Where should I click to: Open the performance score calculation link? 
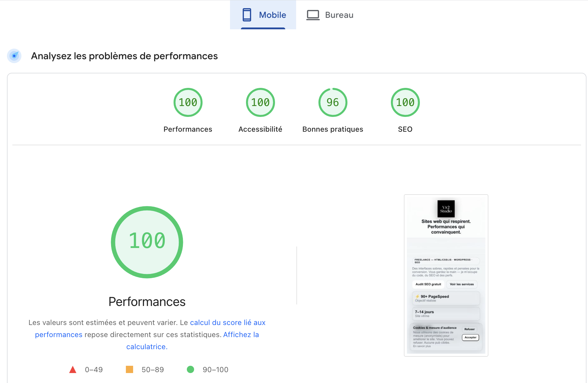[228, 323]
